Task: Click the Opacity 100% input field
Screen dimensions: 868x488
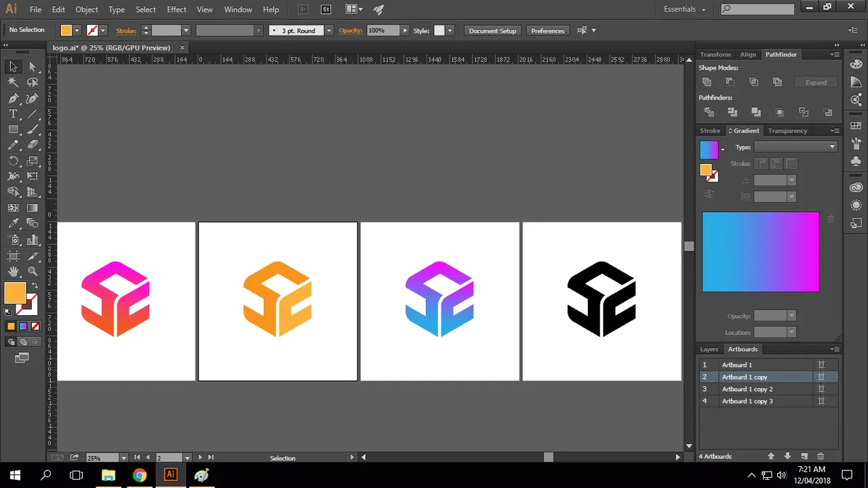Action: point(383,30)
